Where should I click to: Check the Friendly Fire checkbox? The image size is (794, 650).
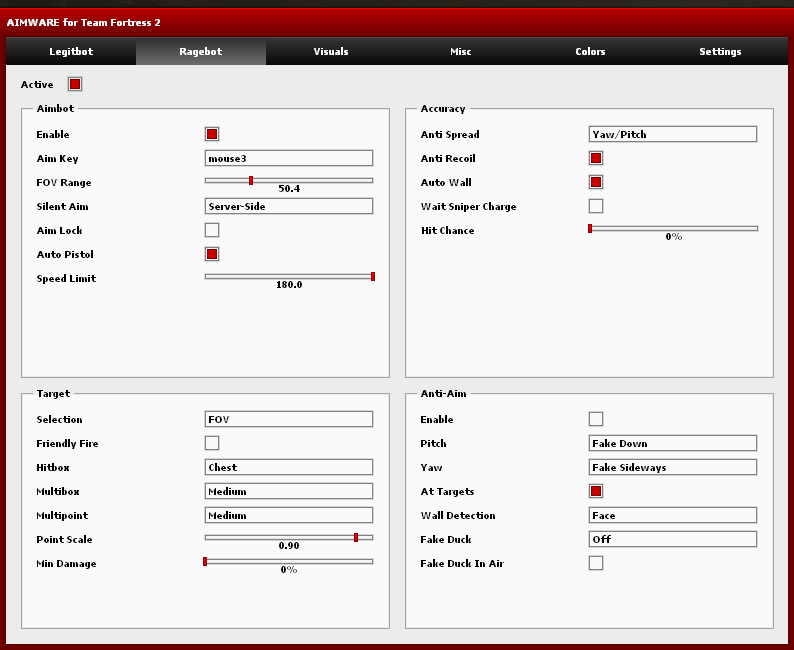pyautogui.click(x=212, y=443)
